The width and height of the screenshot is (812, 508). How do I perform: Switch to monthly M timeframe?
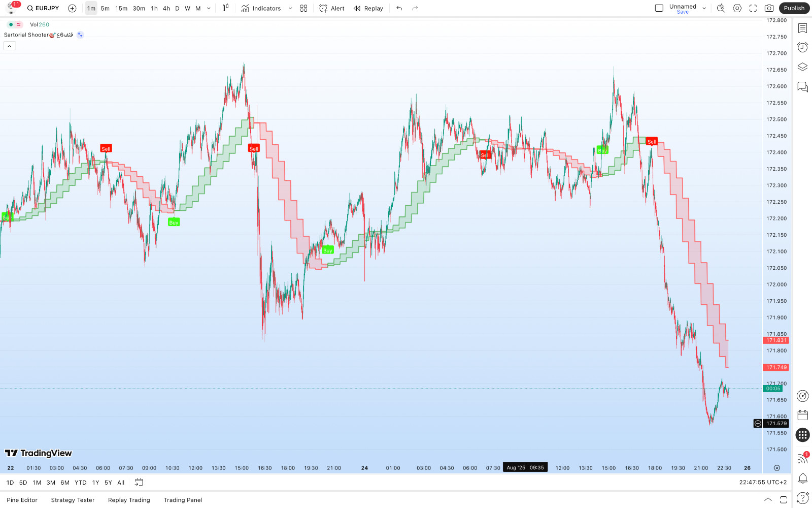click(198, 8)
